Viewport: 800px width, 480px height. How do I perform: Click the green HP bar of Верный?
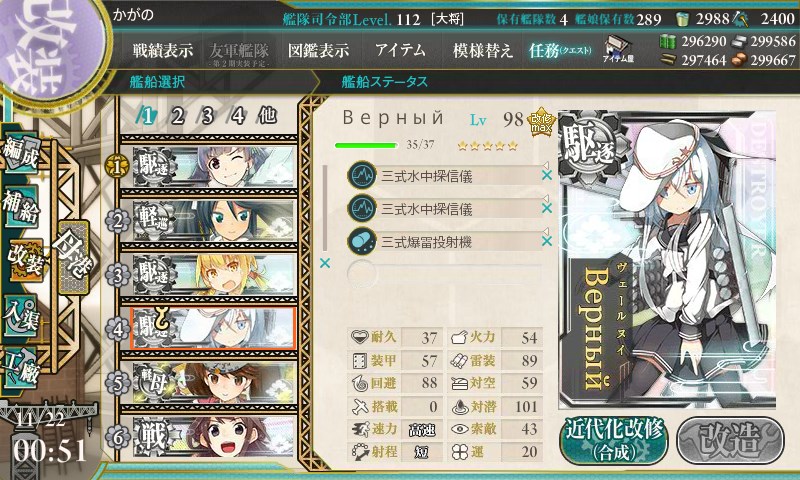tap(366, 145)
